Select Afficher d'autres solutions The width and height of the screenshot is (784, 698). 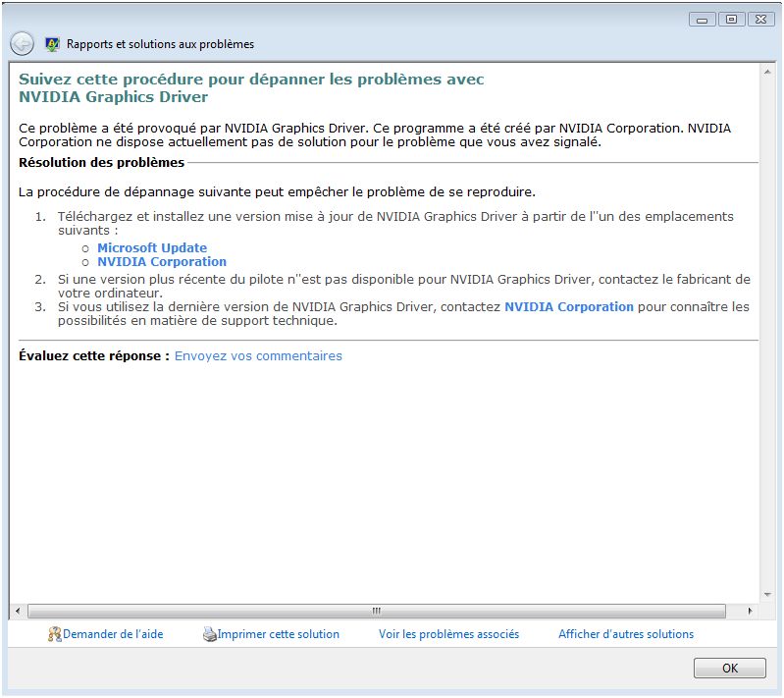625,634
